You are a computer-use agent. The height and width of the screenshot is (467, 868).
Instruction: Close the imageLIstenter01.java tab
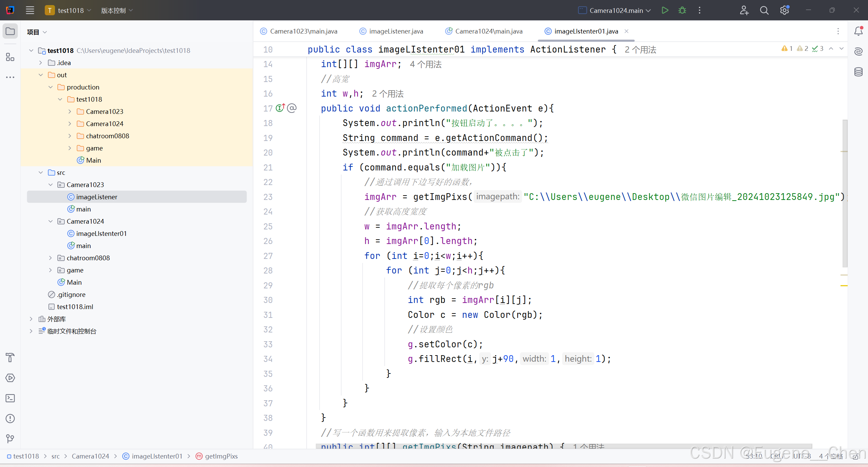(626, 31)
